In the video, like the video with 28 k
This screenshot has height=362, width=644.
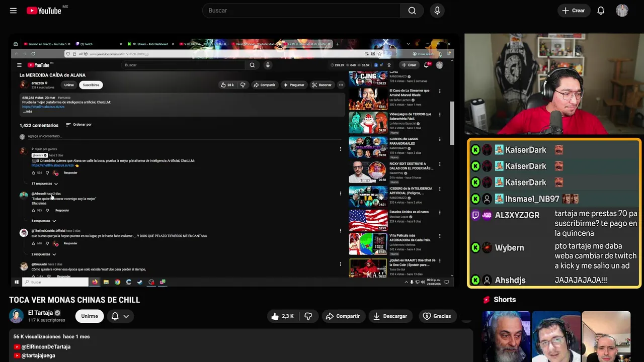click(x=227, y=85)
